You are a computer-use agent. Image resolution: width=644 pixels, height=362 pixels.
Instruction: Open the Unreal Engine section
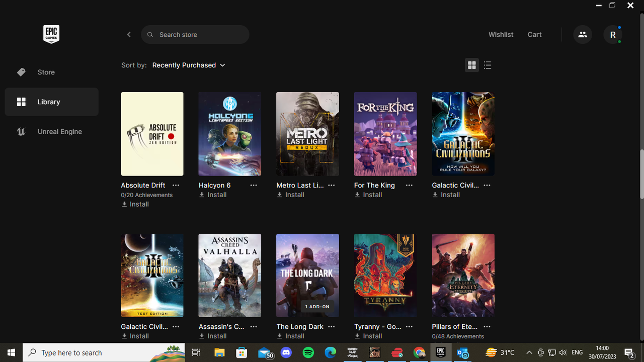coord(51,132)
